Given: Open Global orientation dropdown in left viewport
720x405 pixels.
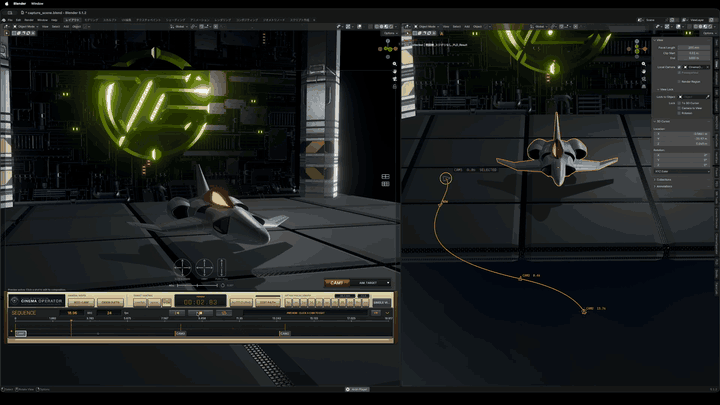Looking at the screenshot, I should pos(180,27).
